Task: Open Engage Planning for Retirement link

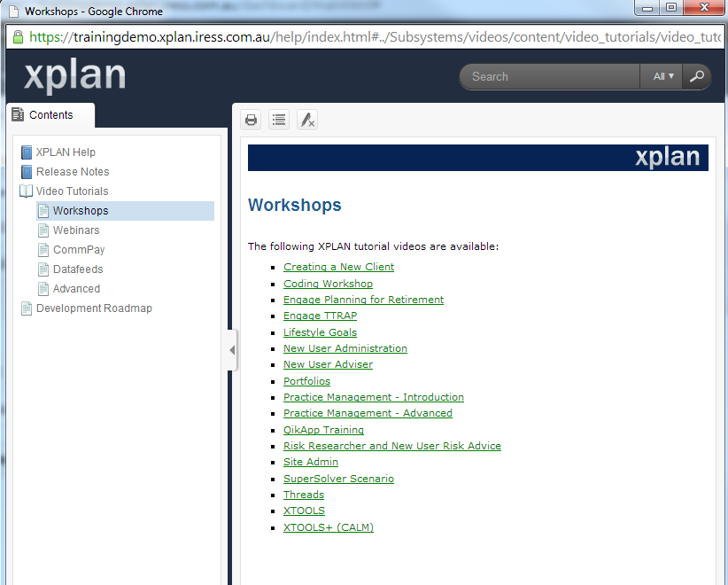Action: pyautogui.click(x=363, y=300)
